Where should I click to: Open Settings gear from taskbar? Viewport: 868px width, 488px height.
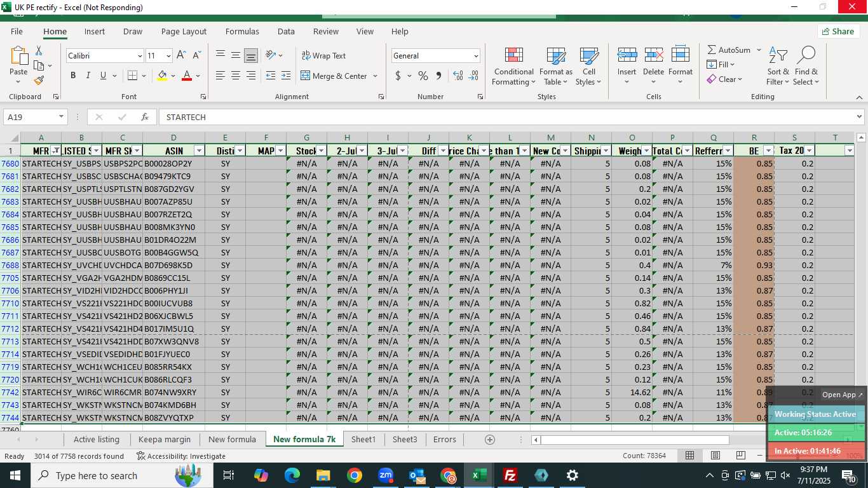click(x=572, y=475)
